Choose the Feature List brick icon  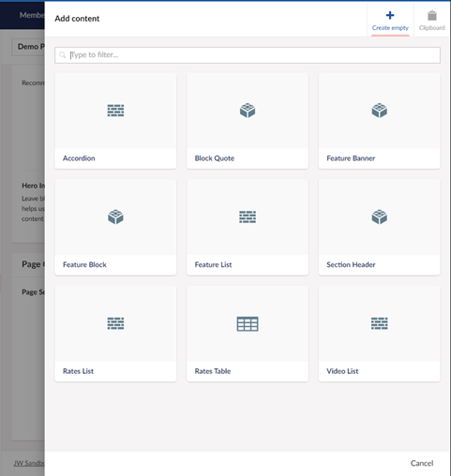click(248, 217)
